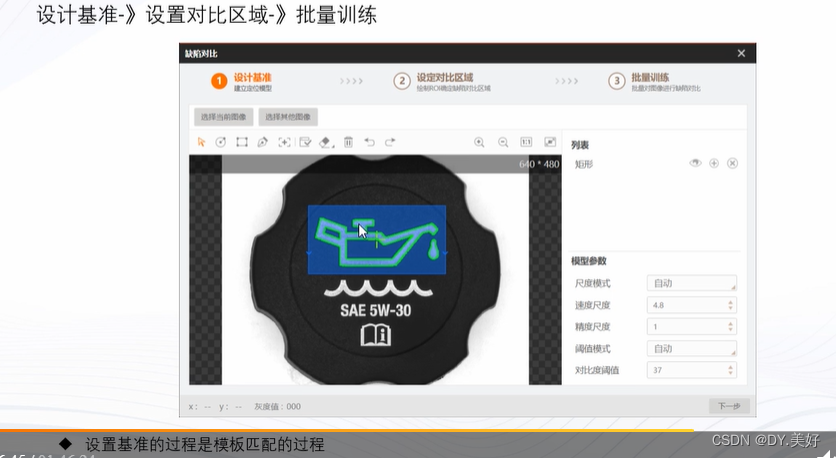Select step 1 设计基准
Image resolution: width=836 pixels, height=458 pixels.
(x=242, y=81)
